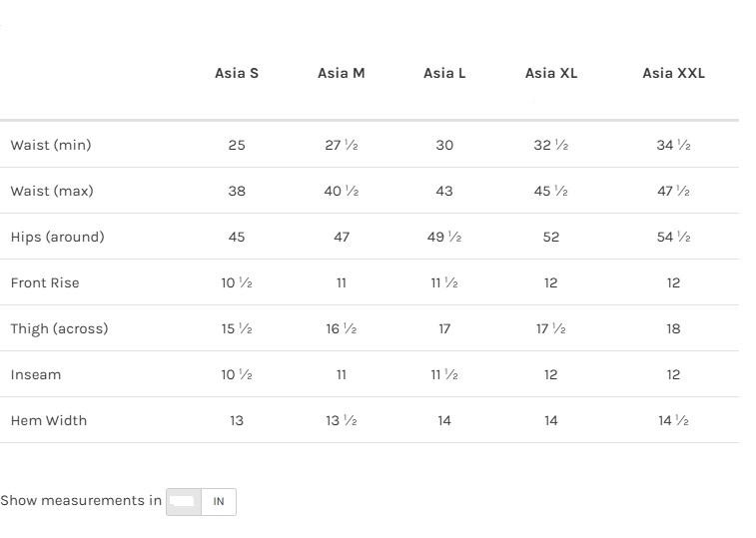
Task: Switch measurements using the blank unit toggle
Action: (x=184, y=501)
